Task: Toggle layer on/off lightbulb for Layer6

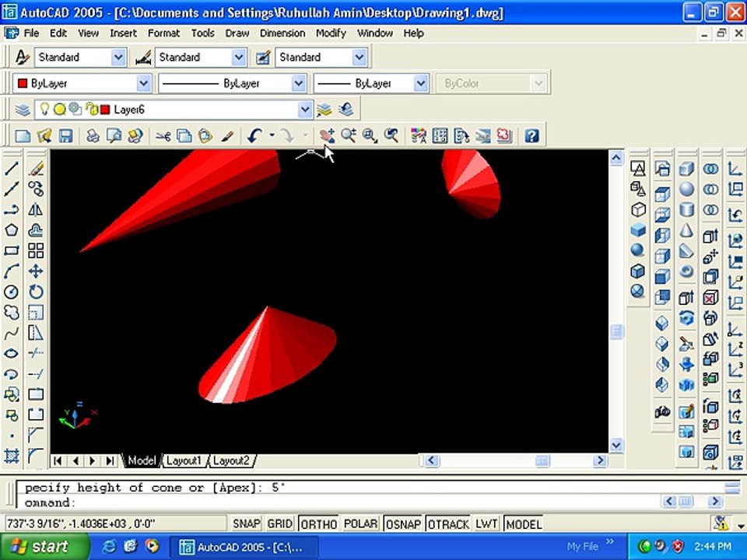Action: tap(44, 109)
